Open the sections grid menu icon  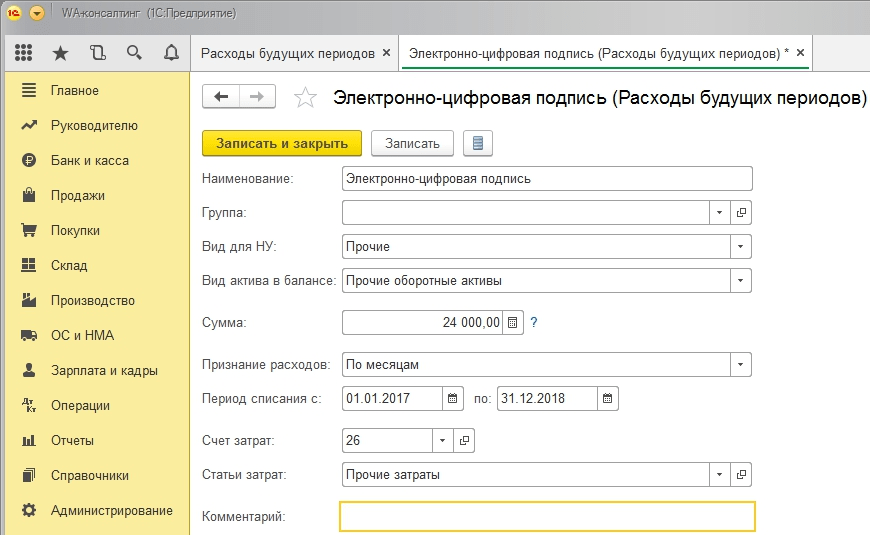tap(24, 53)
